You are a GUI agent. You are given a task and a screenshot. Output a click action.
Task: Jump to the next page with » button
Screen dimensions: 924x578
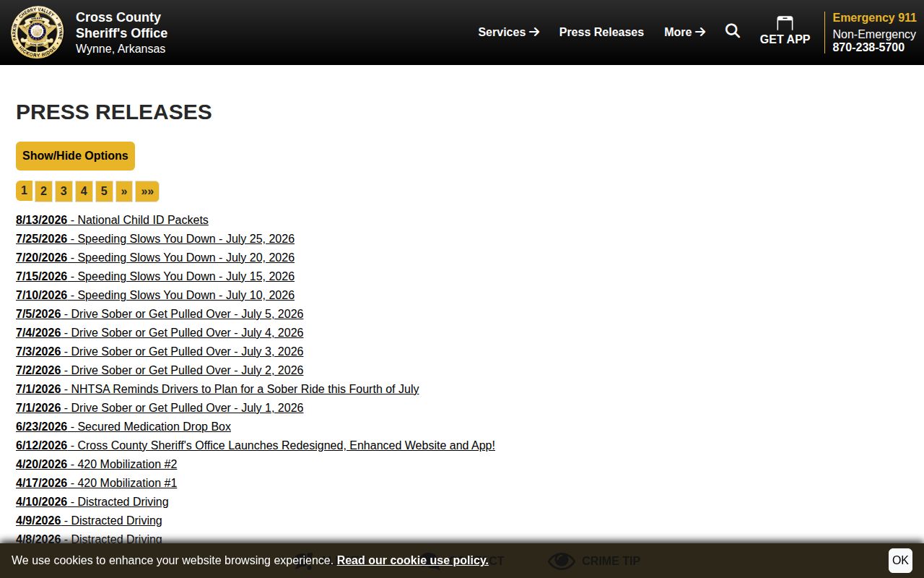click(124, 191)
